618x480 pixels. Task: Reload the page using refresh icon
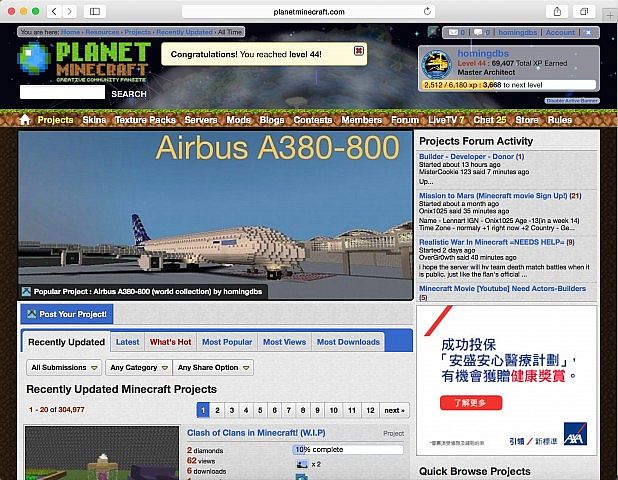pyautogui.click(x=427, y=11)
